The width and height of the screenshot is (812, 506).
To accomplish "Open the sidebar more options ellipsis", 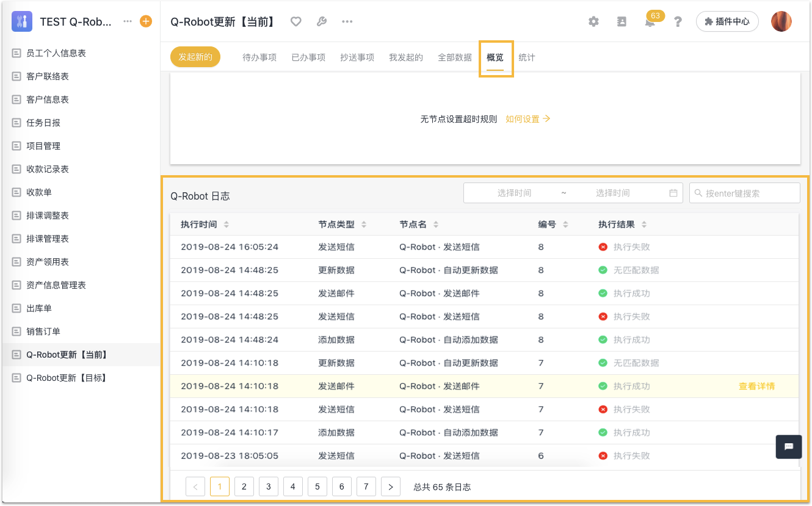I will (127, 21).
